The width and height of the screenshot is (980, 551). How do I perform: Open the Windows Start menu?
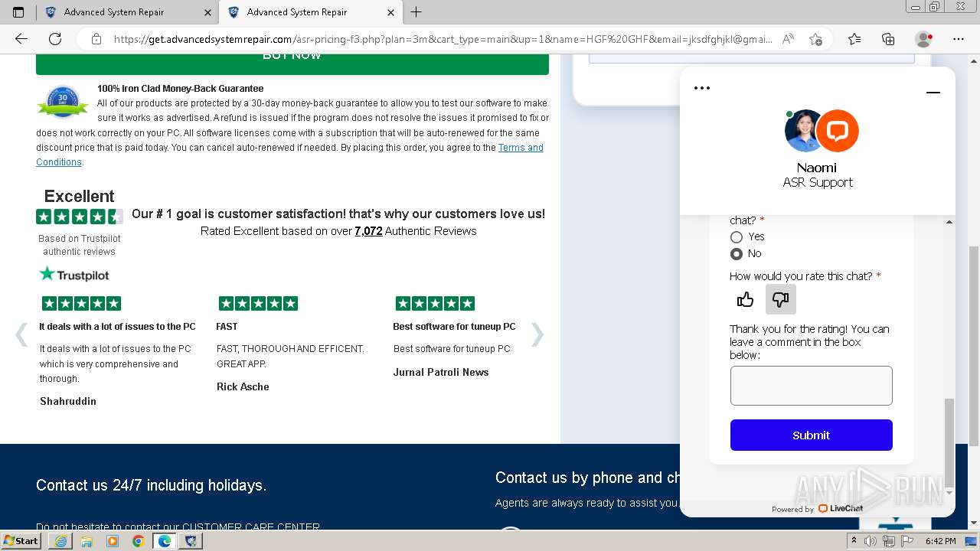coord(21,541)
